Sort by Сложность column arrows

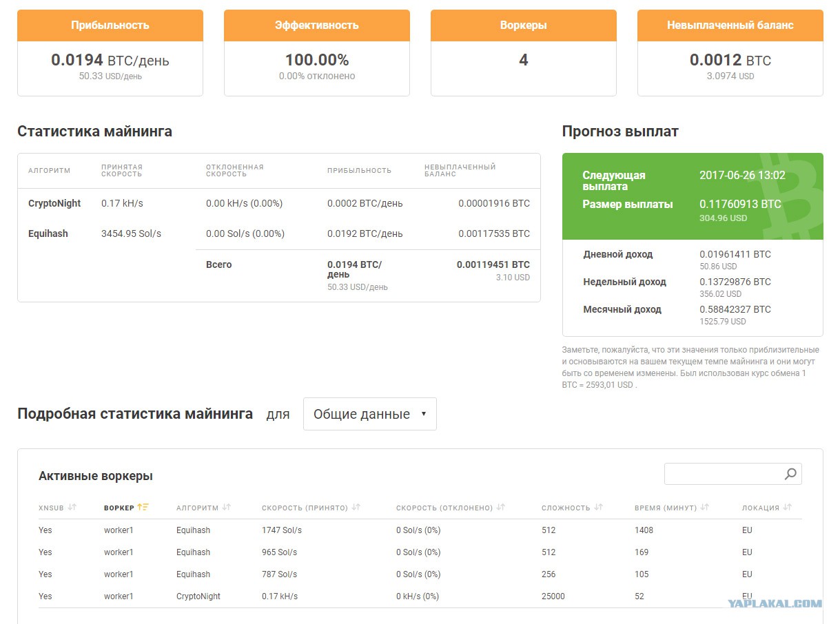coord(599,508)
